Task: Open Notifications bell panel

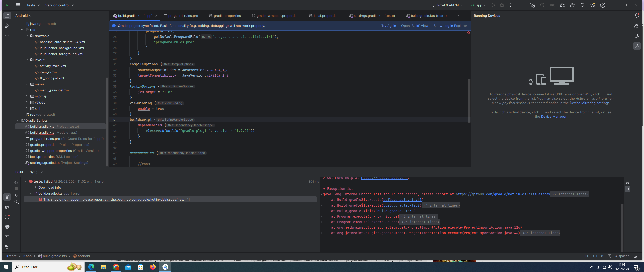Action: coord(637,16)
